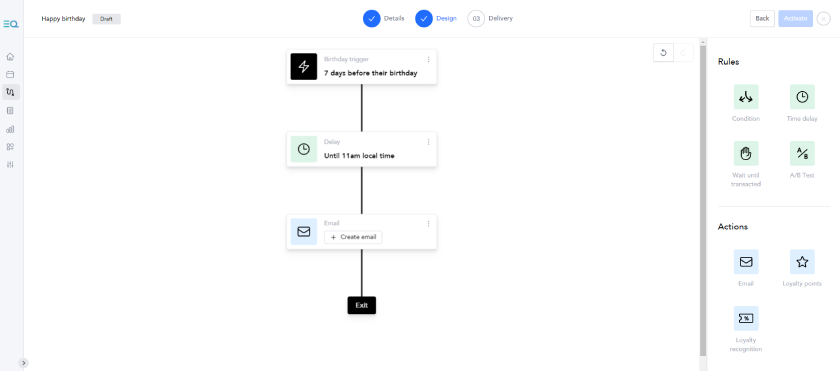This screenshot has width=840, height=371.
Task: Open Birthday trigger three-dot menu
Action: pyautogui.click(x=428, y=59)
